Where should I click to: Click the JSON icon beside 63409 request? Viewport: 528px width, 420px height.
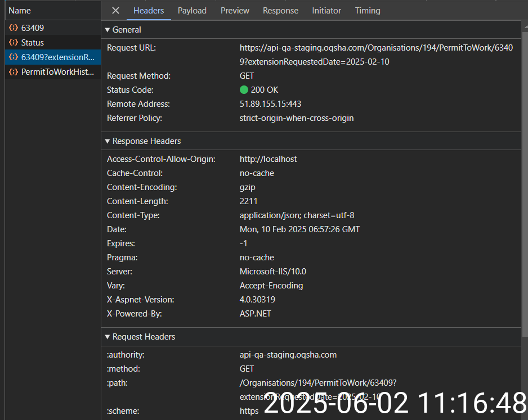[13, 28]
